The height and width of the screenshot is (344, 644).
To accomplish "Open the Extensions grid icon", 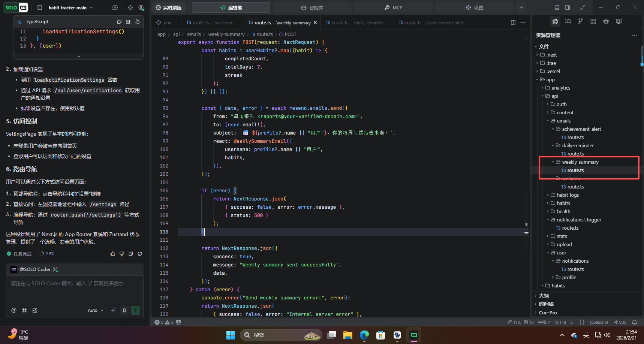I will click(593, 21).
